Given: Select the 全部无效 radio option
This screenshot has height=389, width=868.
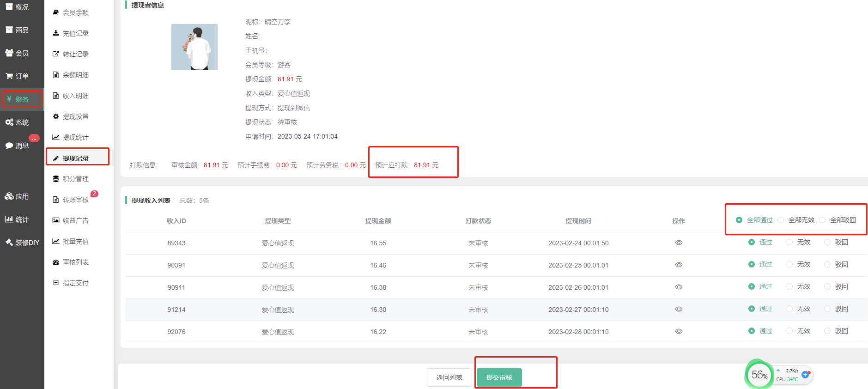Looking at the screenshot, I should tap(781, 220).
